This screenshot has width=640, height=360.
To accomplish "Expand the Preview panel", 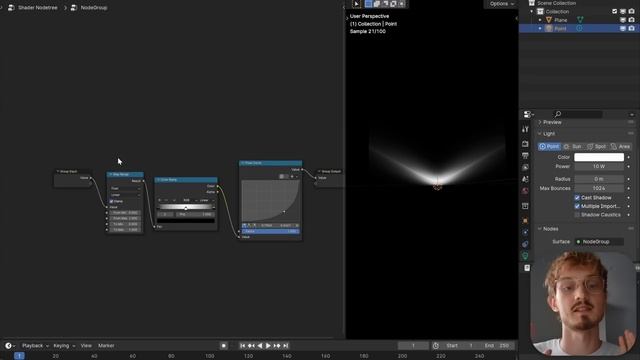I will [540, 122].
